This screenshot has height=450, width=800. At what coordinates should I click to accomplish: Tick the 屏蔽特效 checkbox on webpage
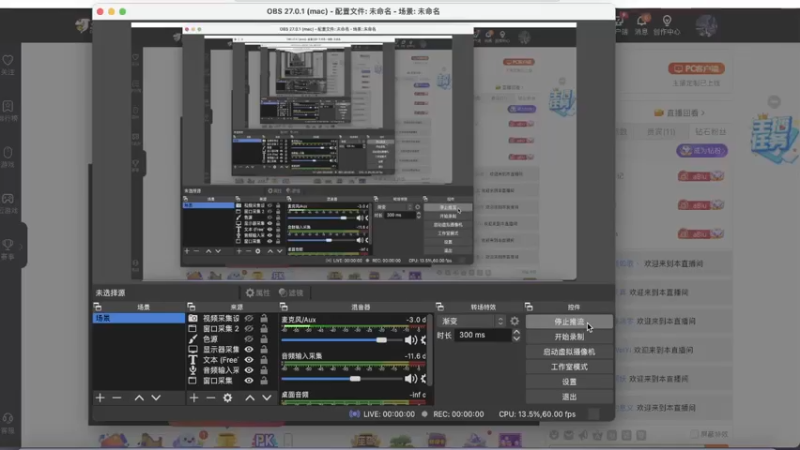tap(694, 434)
